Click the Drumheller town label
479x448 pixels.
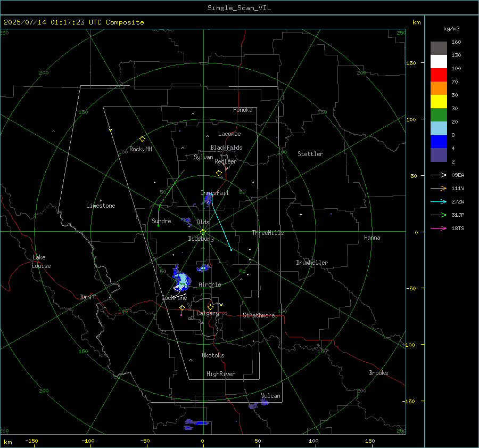click(x=312, y=263)
